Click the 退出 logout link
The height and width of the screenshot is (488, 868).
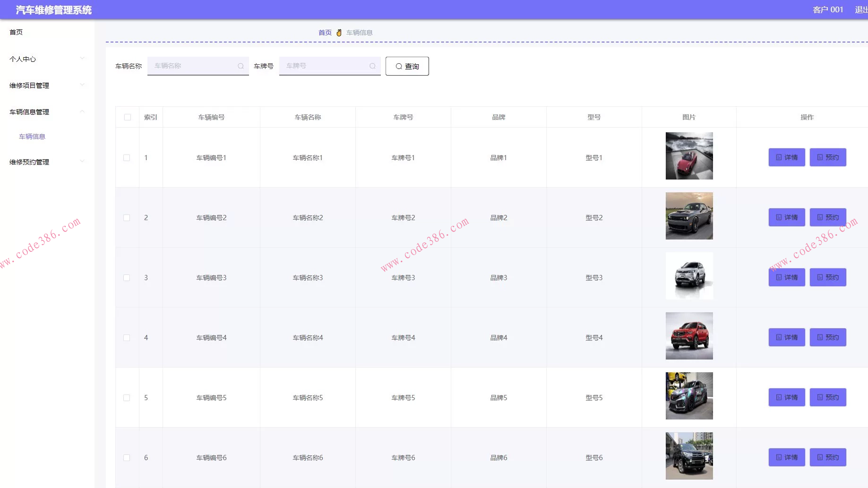click(x=860, y=10)
